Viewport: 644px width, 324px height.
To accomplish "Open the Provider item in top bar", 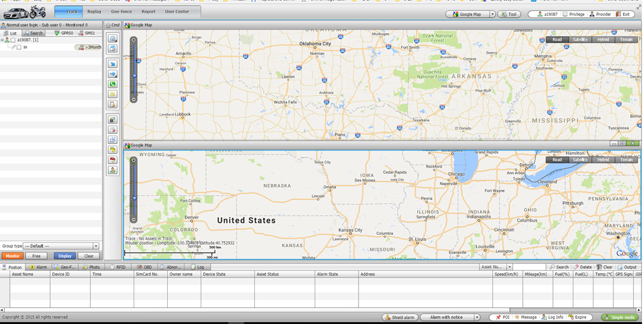I will (601, 14).
